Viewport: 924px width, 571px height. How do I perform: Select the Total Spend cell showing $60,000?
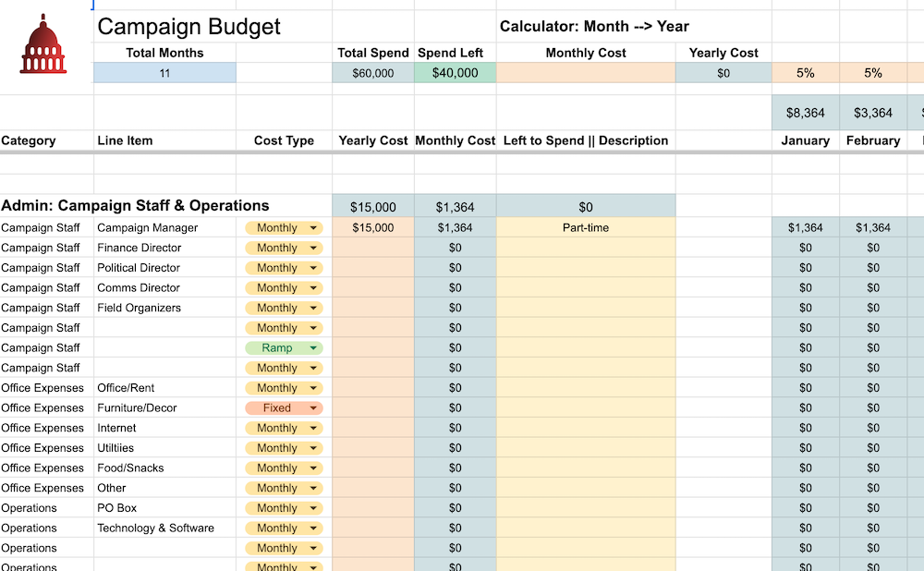click(x=373, y=72)
